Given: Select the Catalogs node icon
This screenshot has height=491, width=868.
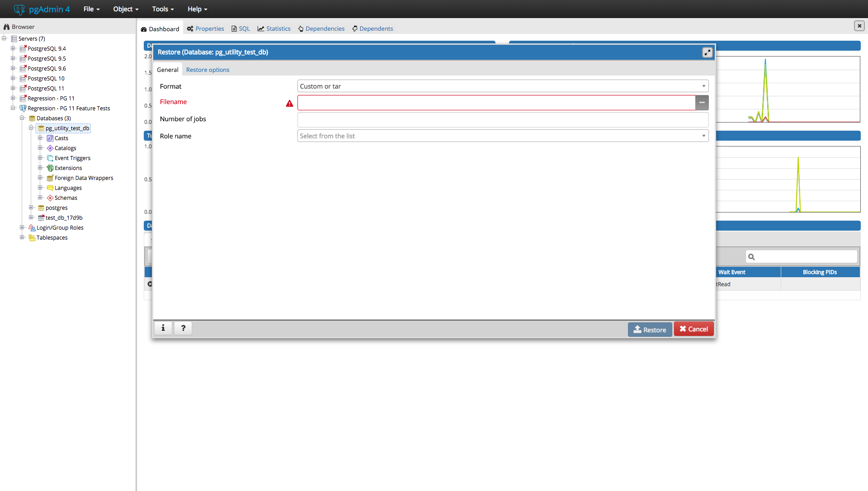Looking at the screenshot, I should point(50,148).
